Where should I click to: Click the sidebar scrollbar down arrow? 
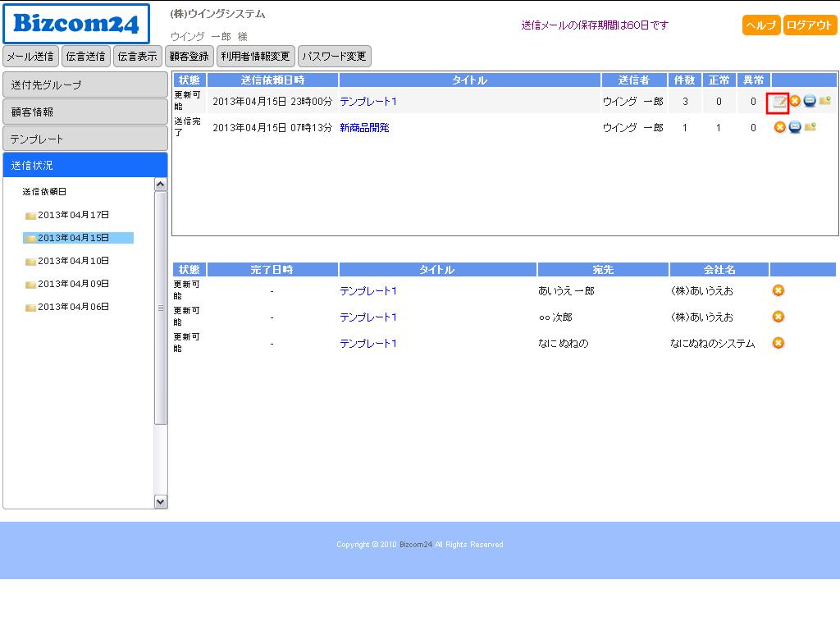161,501
